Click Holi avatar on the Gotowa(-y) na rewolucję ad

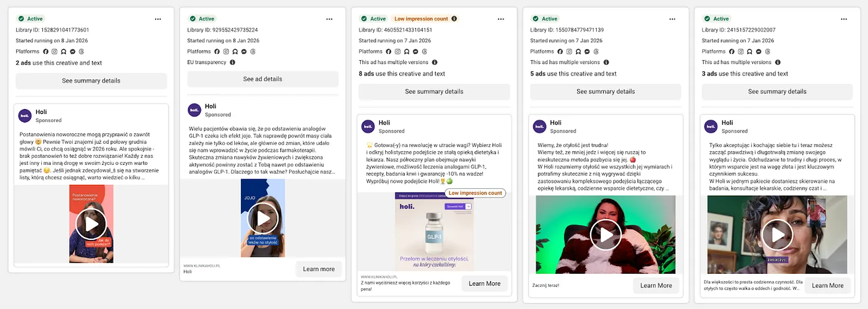point(368,126)
